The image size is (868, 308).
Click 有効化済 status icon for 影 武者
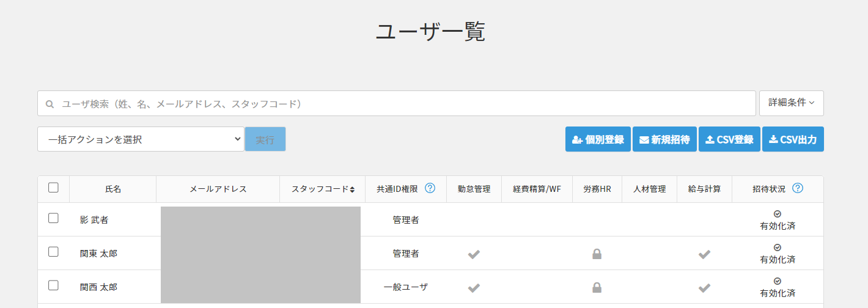[x=777, y=214]
